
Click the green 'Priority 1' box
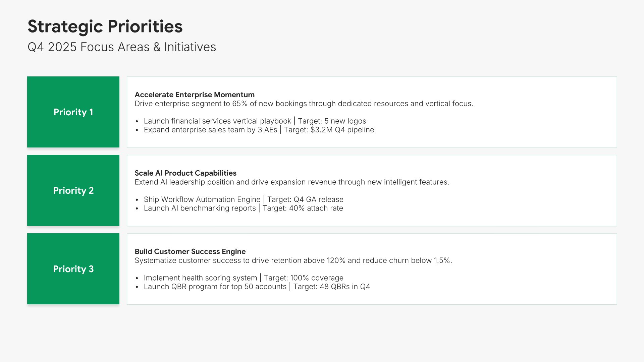pos(73,112)
